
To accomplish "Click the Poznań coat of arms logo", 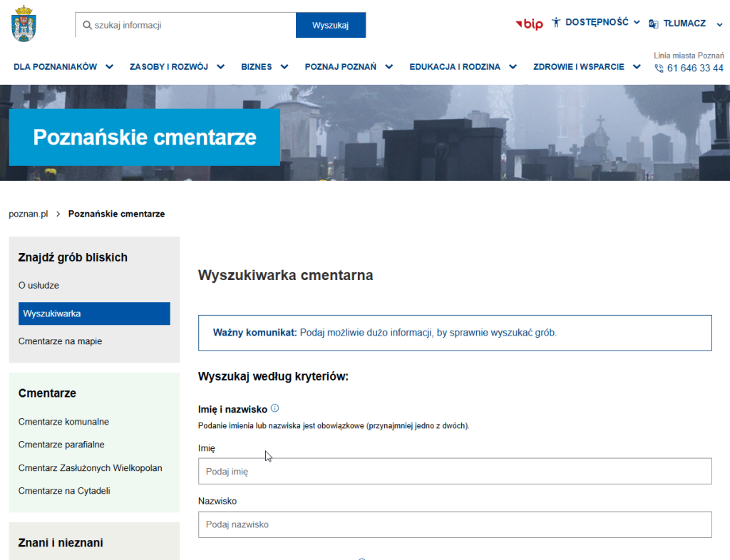I will coord(24,24).
